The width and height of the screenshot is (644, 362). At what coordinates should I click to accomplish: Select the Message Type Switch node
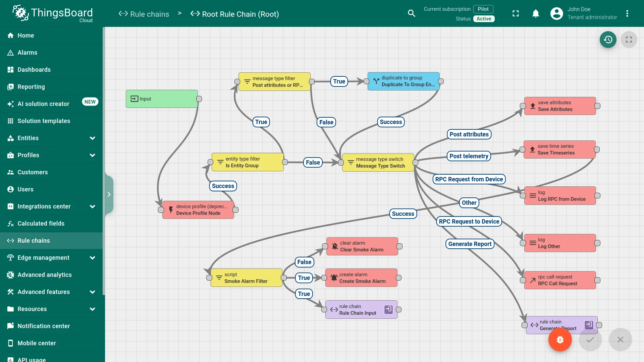tap(378, 163)
